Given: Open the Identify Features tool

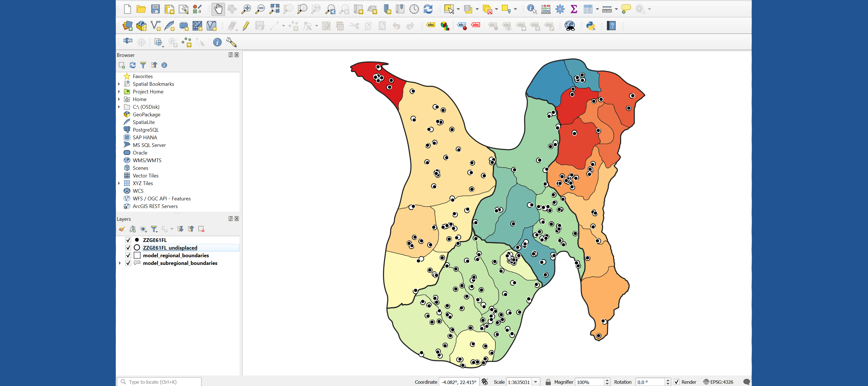Looking at the screenshot, I should [531, 9].
